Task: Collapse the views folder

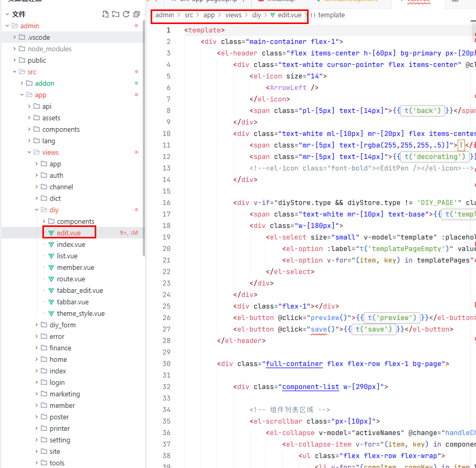Action: [29, 152]
